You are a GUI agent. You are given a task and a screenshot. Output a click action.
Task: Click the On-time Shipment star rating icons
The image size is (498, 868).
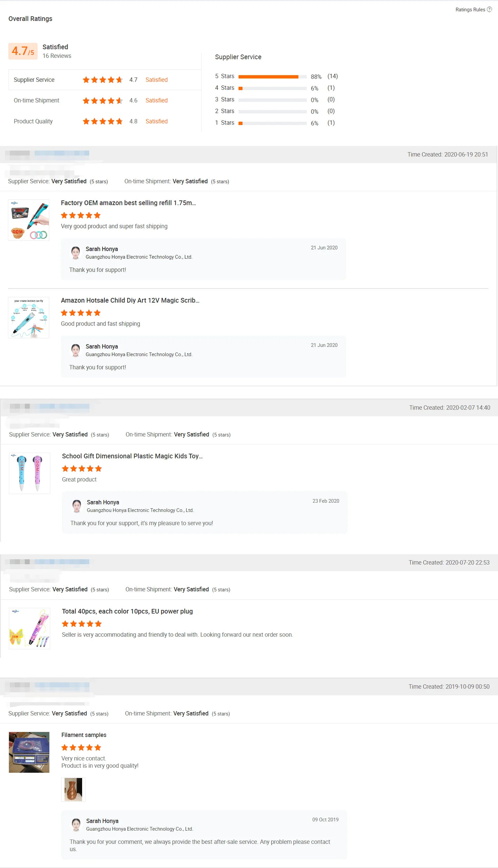click(102, 101)
